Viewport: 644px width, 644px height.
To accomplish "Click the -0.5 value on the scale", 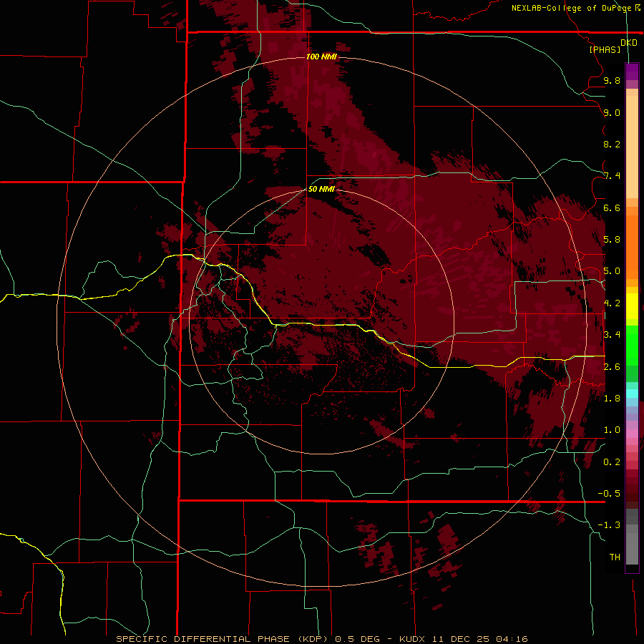I will tap(609, 494).
